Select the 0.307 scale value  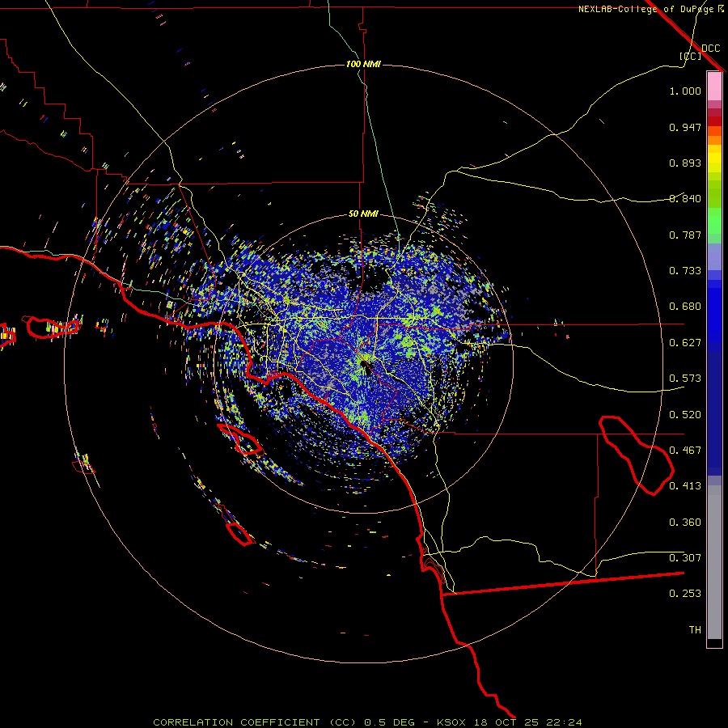[x=685, y=558]
